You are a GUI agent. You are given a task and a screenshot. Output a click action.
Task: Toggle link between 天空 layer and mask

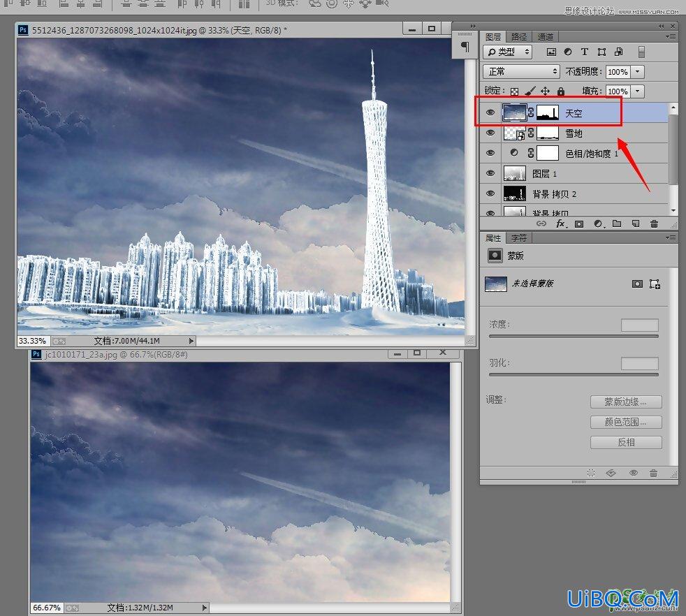(x=531, y=112)
